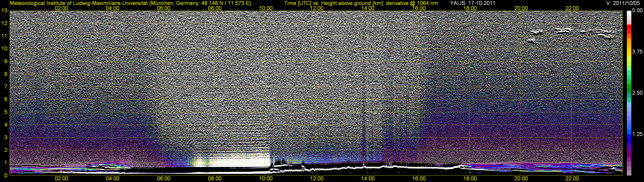Click the 08:00 label on the bottom time axis
Screen dimensions: 644x182
click(x=215, y=179)
